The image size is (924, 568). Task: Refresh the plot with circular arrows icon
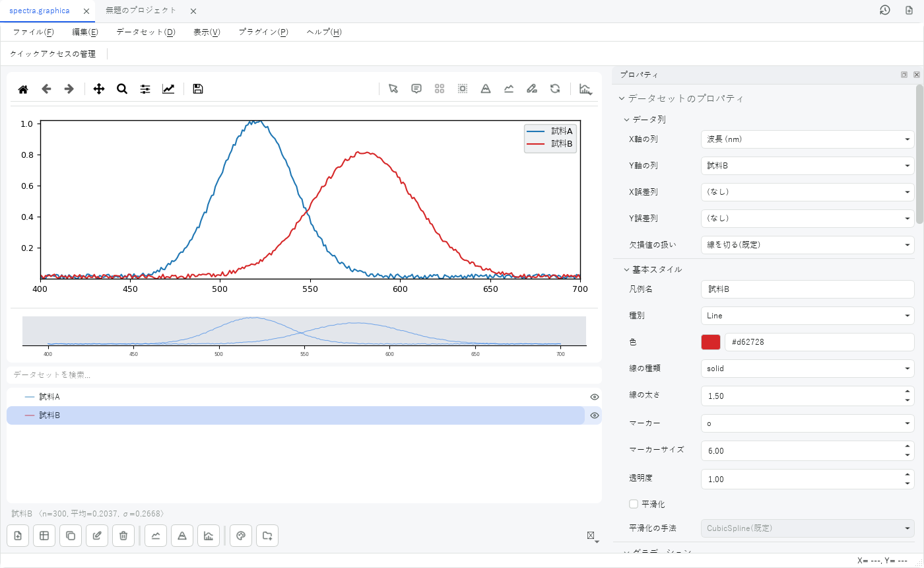[x=555, y=89]
